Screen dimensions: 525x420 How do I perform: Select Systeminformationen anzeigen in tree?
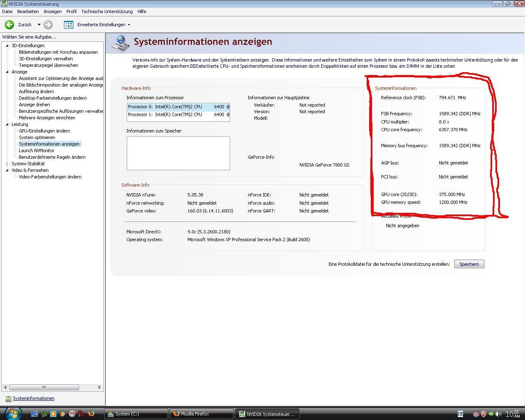pyautogui.click(x=49, y=144)
